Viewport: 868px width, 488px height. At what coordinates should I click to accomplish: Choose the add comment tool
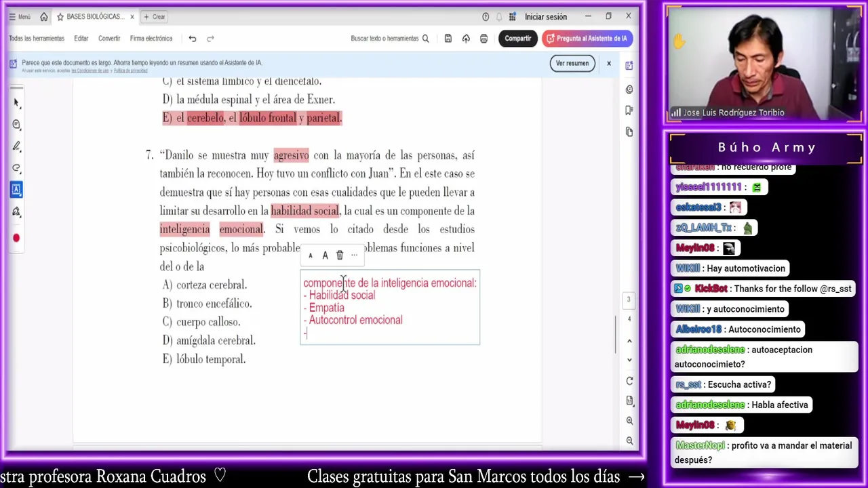(x=16, y=125)
